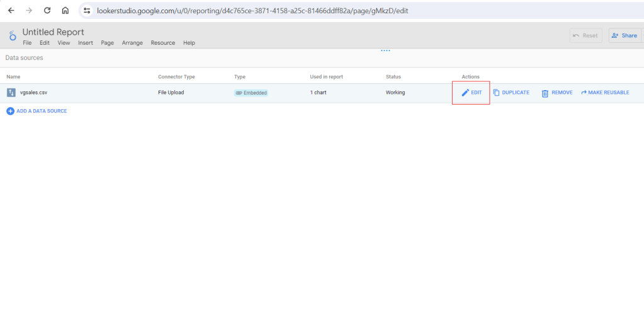Viewport: 644px width, 314px height.
Task: Rename the Untitled Report title
Action: 53,32
